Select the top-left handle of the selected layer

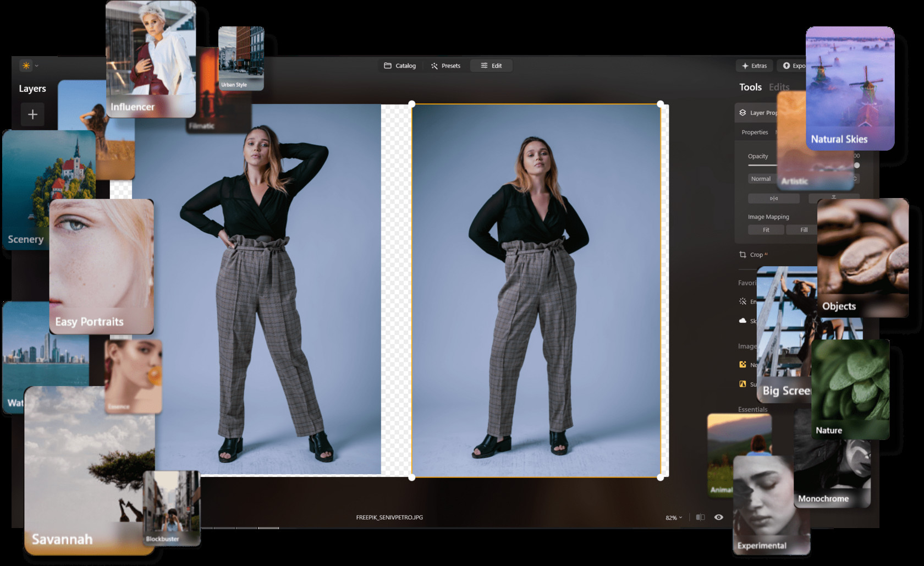point(412,104)
